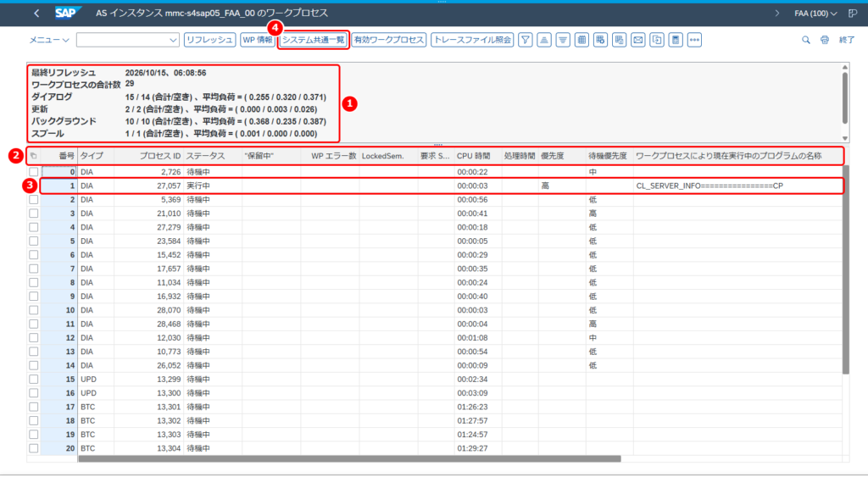Click the WP エラー数 column header
The image size is (868, 477).
330,156
